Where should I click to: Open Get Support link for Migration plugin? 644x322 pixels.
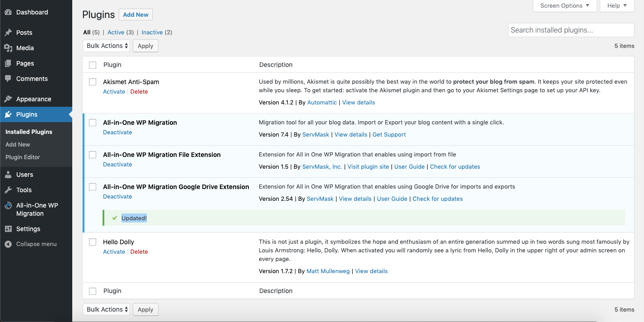[389, 135]
